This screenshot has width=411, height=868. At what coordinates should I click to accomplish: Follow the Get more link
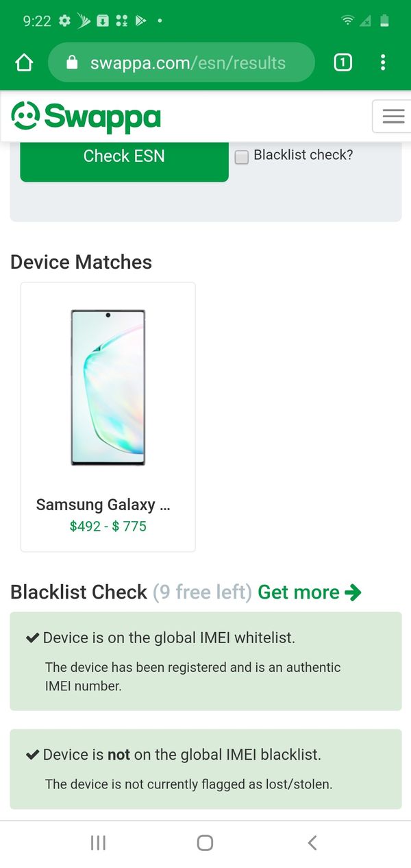click(309, 592)
